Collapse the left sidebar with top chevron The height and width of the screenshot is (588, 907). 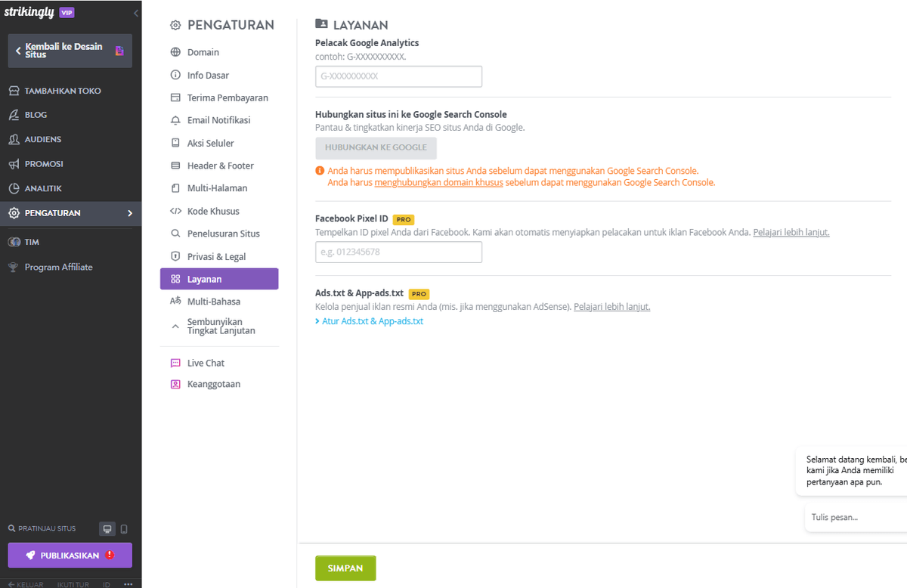[x=136, y=14]
